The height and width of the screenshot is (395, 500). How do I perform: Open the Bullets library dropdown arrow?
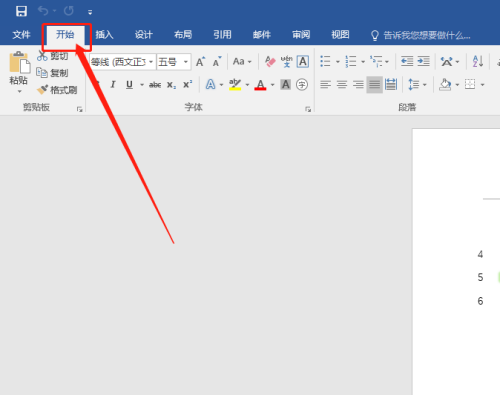(x=338, y=62)
